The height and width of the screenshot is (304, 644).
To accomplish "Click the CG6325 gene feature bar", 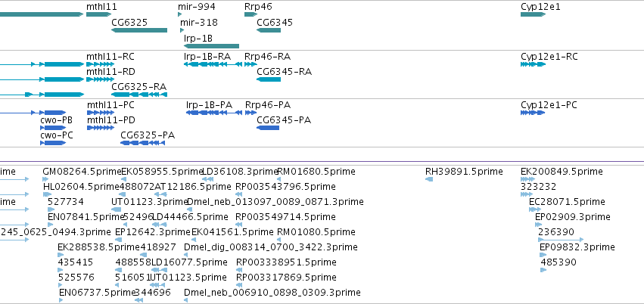I will click(x=139, y=30).
